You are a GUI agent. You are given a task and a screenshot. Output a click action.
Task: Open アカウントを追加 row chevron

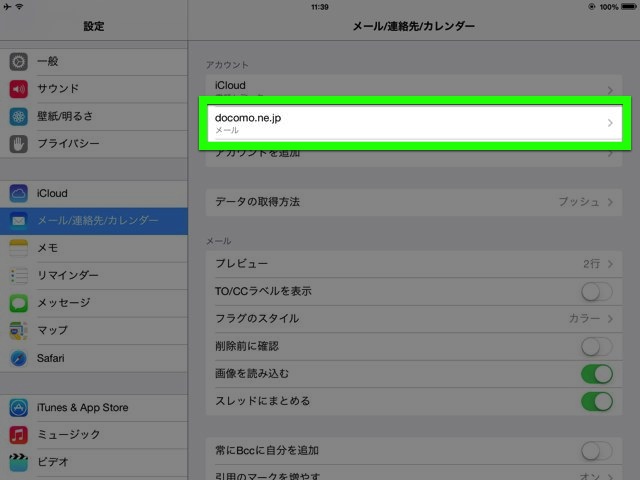(x=610, y=154)
